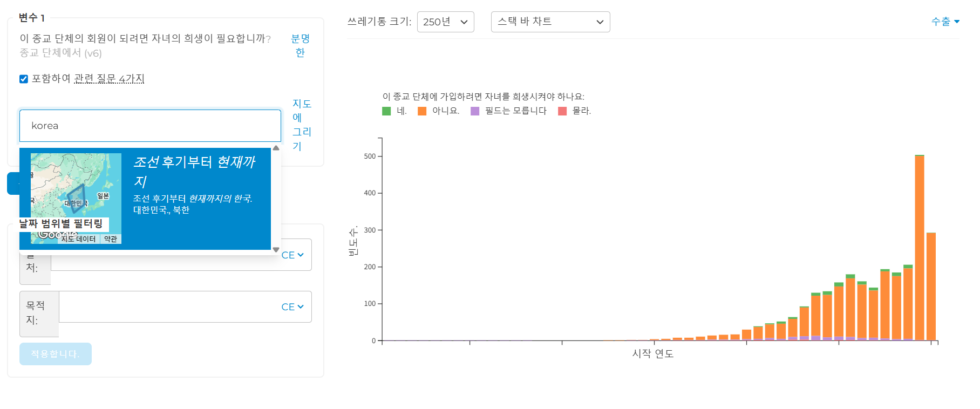Click the '분명한' clear link

(300, 46)
